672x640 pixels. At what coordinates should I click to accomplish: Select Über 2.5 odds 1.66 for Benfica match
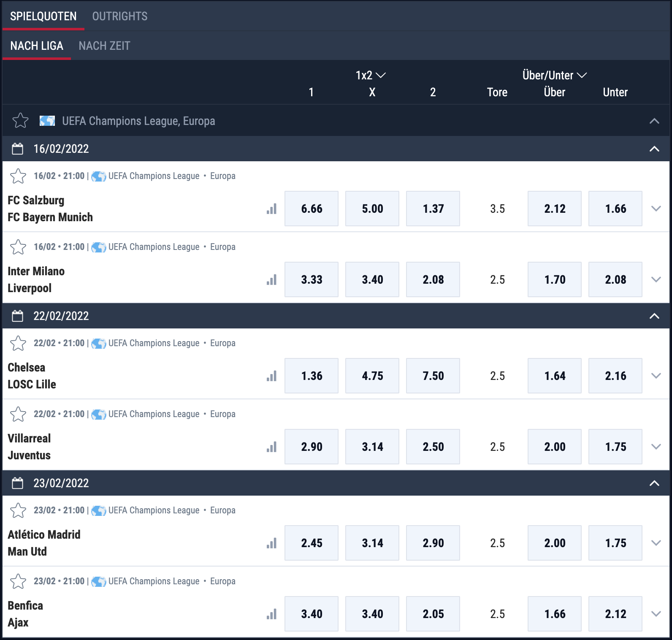click(555, 614)
